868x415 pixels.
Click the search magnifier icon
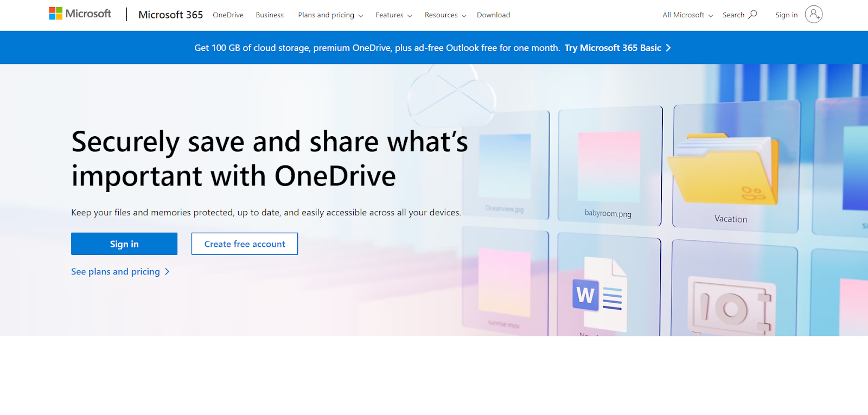point(752,15)
